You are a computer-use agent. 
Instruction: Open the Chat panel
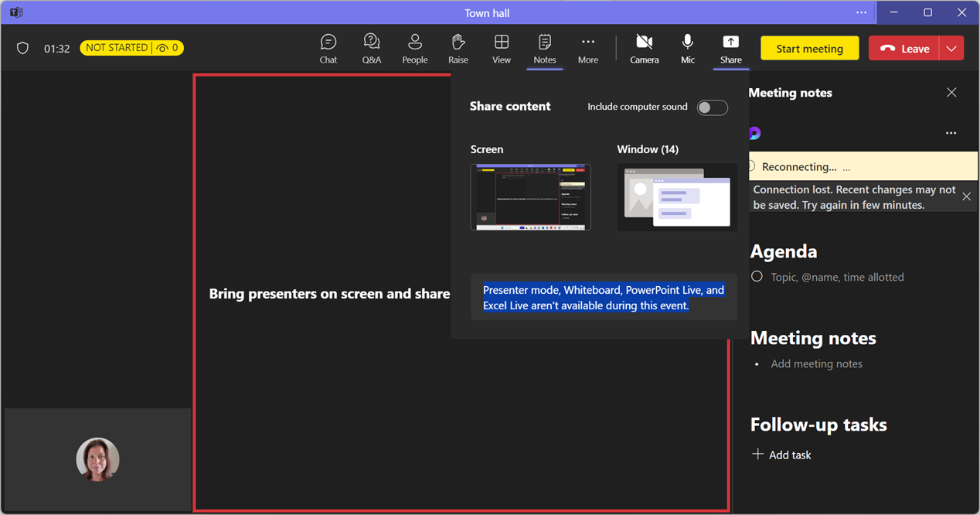pyautogui.click(x=328, y=49)
